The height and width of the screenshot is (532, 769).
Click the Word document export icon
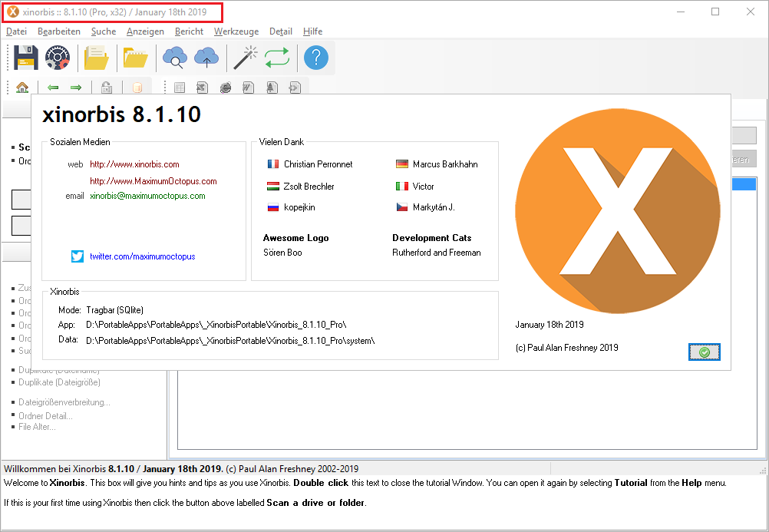point(248,88)
